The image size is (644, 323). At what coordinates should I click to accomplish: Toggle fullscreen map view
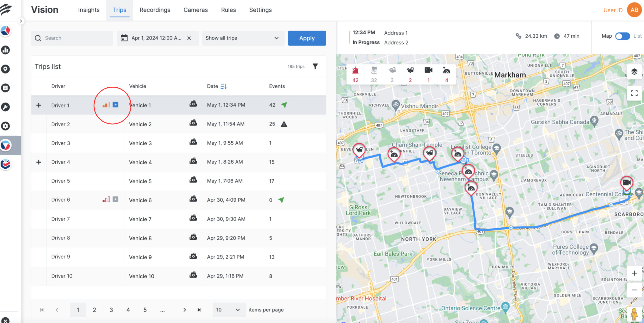[634, 93]
